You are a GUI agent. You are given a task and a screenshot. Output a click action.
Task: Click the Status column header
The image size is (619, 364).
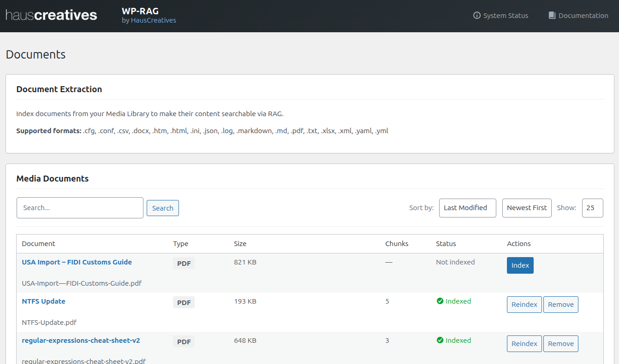[446, 244]
